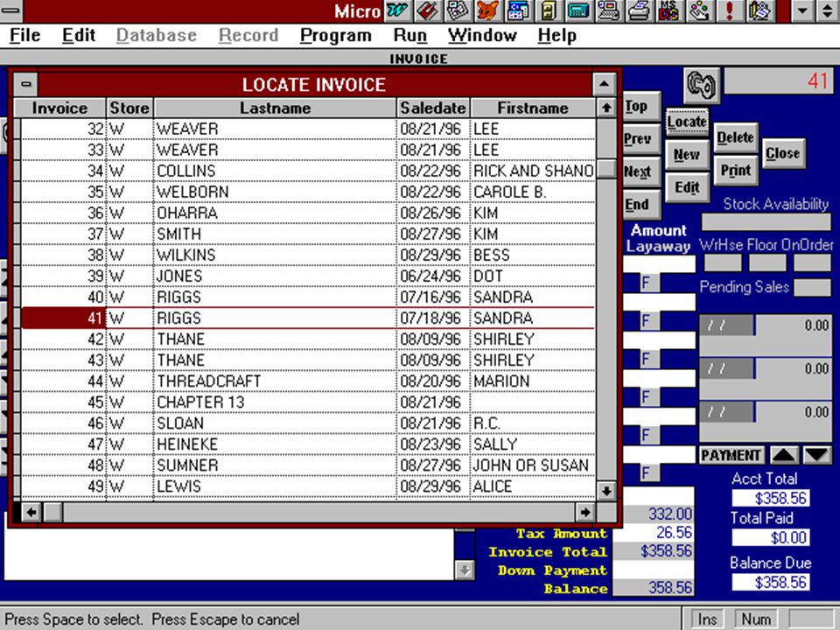The width and height of the screenshot is (840, 630).
Task: Click the Top navigation button
Action: click(641, 107)
